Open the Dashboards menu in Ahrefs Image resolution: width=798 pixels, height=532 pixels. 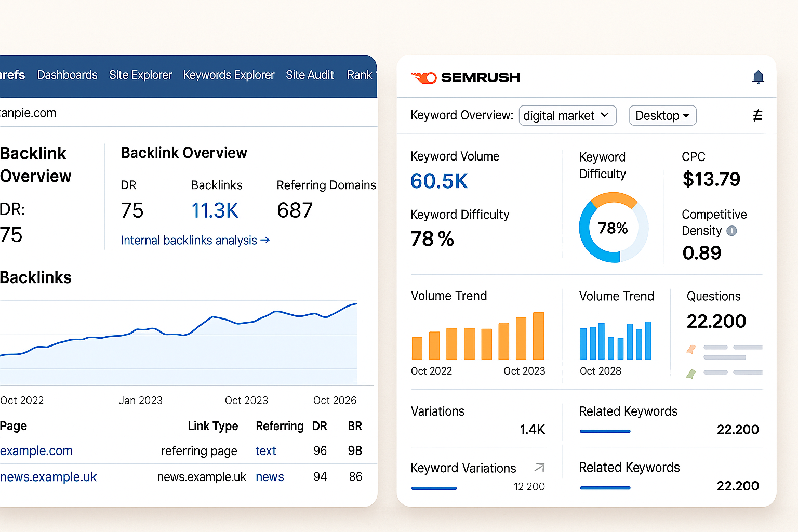click(68, 75)
